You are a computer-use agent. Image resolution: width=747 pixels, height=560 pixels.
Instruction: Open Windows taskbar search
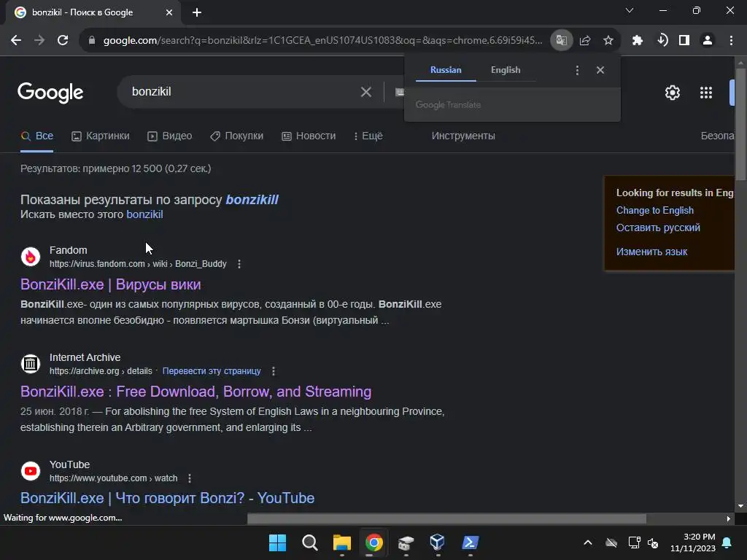pyautogui.click(x=309, y=542)
